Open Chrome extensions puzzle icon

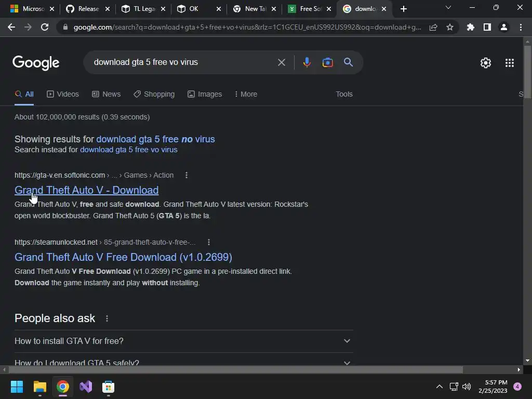coord(470,27)
